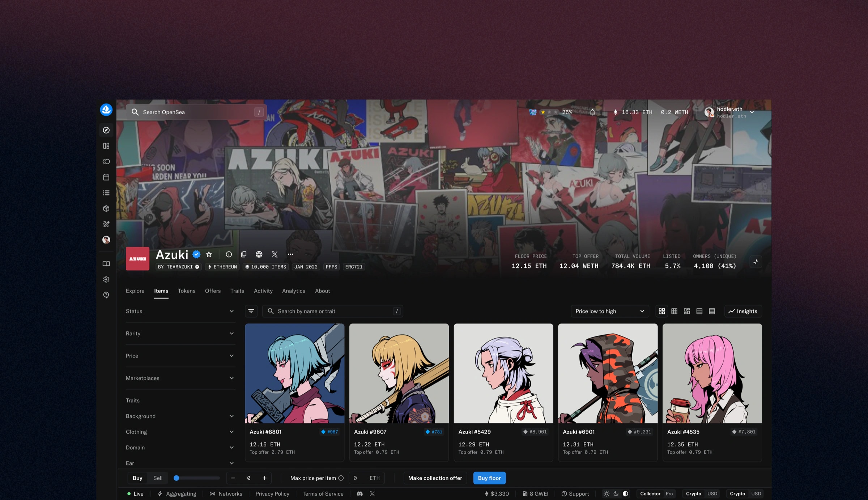Image resolution: width=868 pixels, height=500 pixels.
Task: Favorite Azuki with the star icon
Action: (209, 254)
